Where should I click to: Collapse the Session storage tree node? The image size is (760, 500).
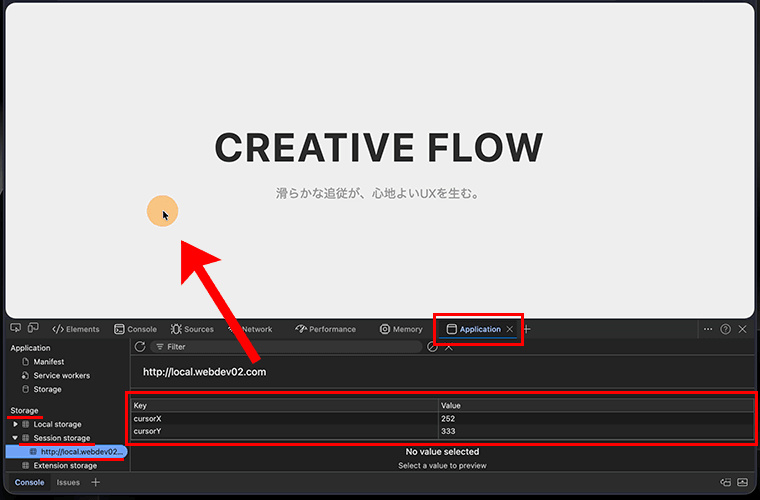15,438
